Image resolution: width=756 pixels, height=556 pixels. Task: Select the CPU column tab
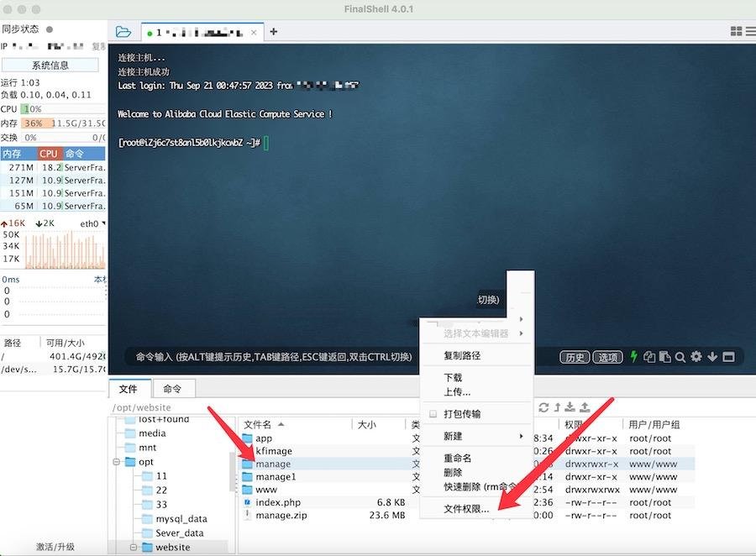click(x=50, y=154)
